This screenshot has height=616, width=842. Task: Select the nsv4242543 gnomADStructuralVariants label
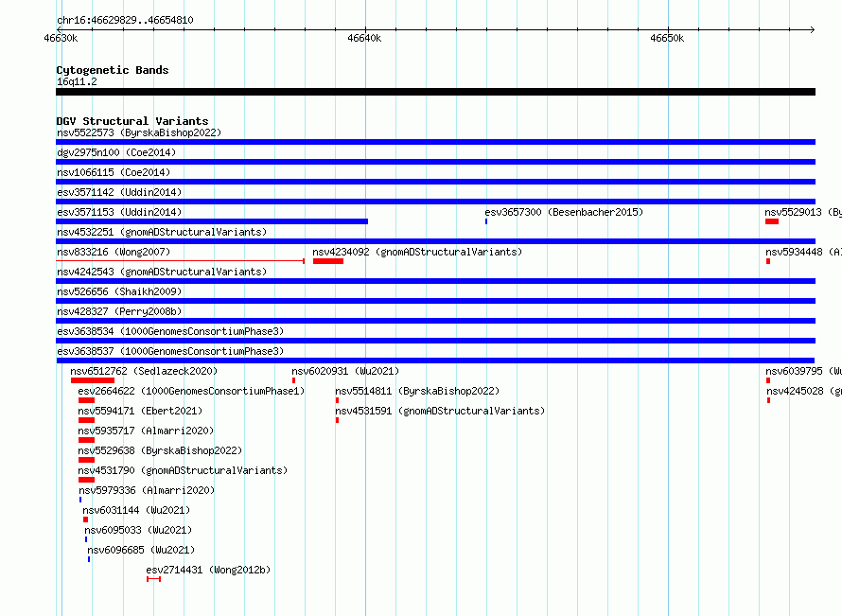(x=162, y=272)
